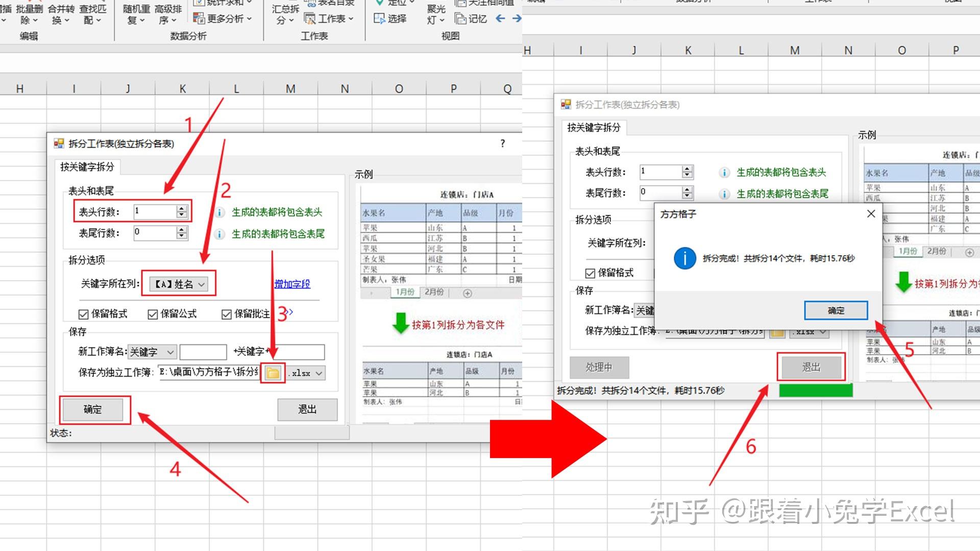Select the 2月份 sheet tab in the preview
Viewport: 980px width, 551px height.
tap(433, 293)
